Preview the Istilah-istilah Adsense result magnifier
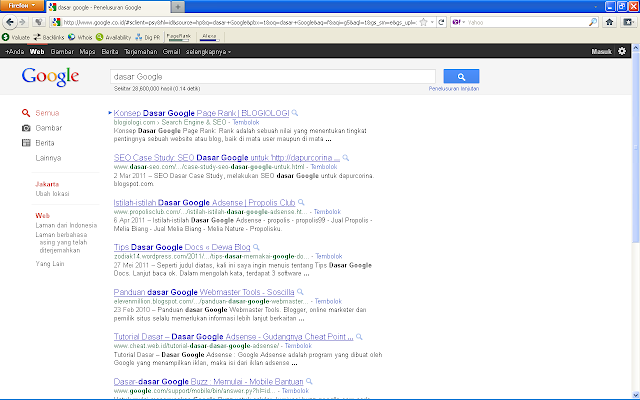 pyautogui.click(x=301, y=202)
